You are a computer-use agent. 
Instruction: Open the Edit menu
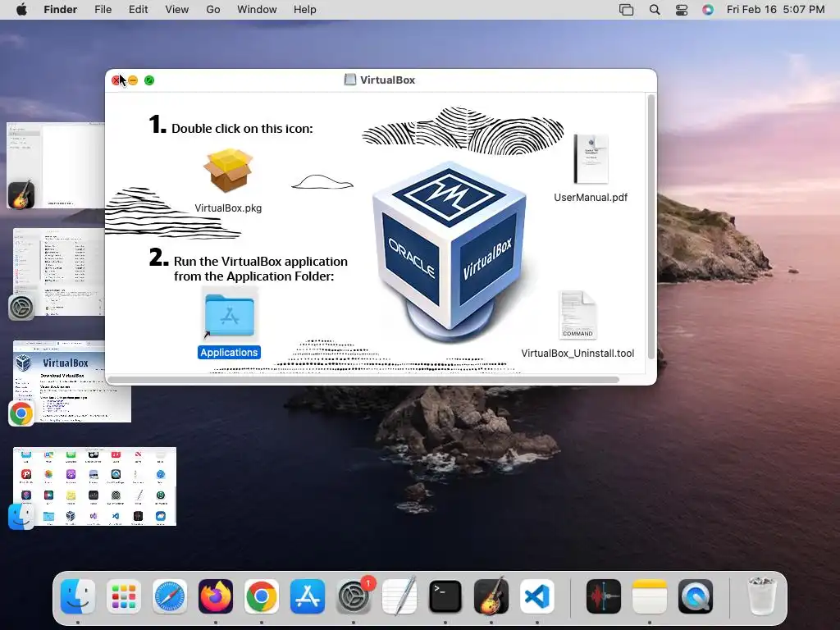click(x=138, y=10)
